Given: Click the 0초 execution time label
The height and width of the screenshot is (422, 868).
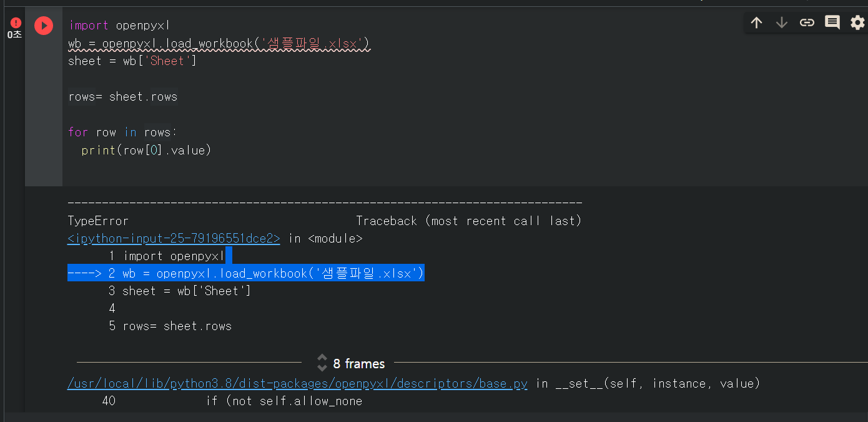Looking at the screenshot, I should tap(15, 35).
